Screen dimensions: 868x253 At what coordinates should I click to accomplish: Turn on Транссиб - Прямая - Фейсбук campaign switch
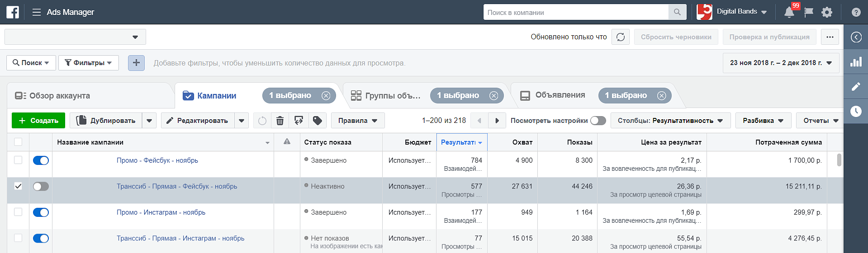click(x=41, y=187)
